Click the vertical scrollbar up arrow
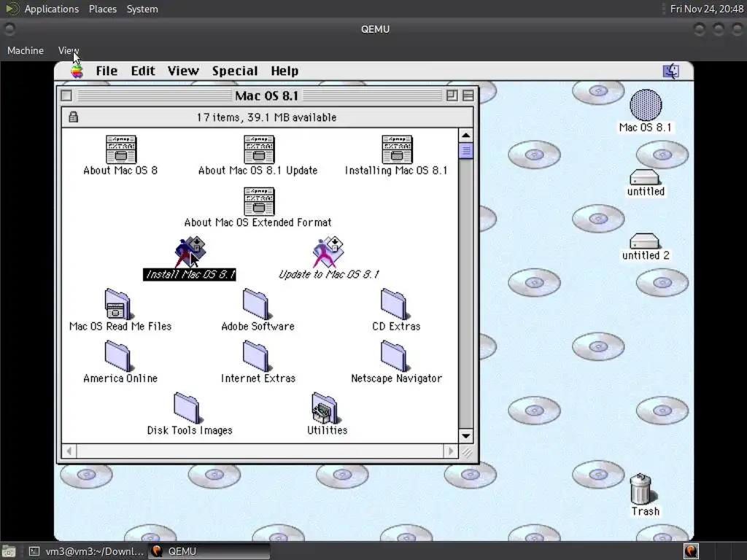The width and height of the screenshot is (747, 560). pyautogui.click(x=466, y=135)
